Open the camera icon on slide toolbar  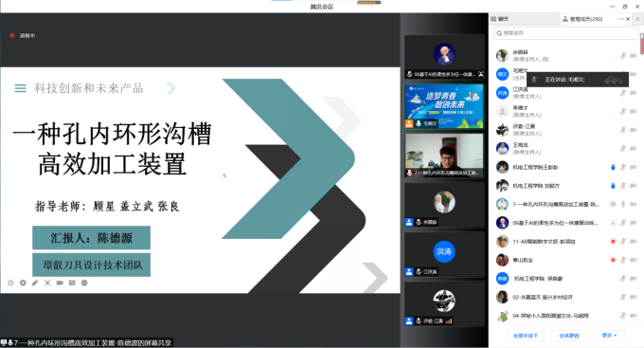click(x=60, y=283)
